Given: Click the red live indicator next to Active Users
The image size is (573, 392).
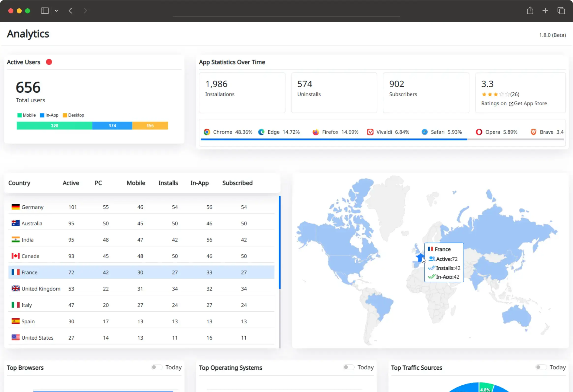Looking at the screenshot, I should click(49, 62).
